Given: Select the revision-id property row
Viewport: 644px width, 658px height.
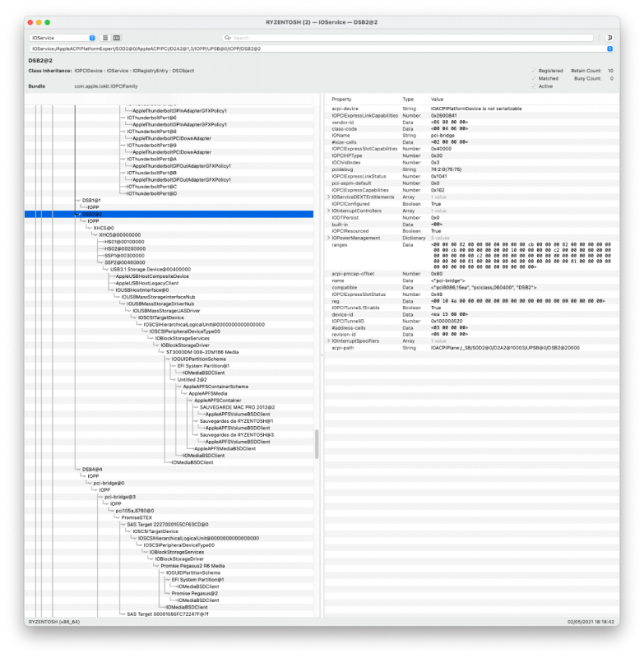Looking at the screenshot, I should click(x=471, y=335).
